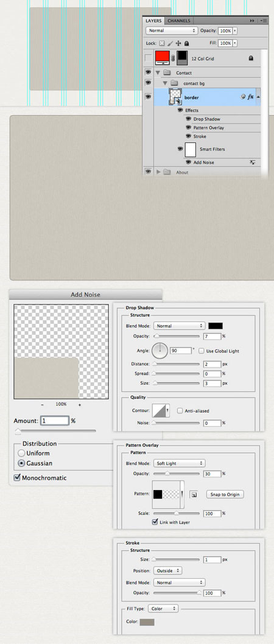
Task: Hide the Stroke effect
Action: click(x=188, y=136)
